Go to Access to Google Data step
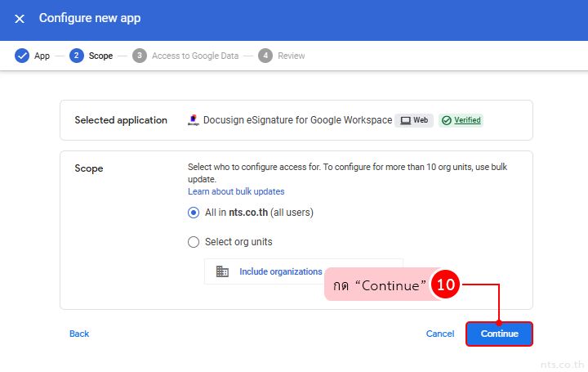Viewport: 588px width, 372px height. pos(195,56)
